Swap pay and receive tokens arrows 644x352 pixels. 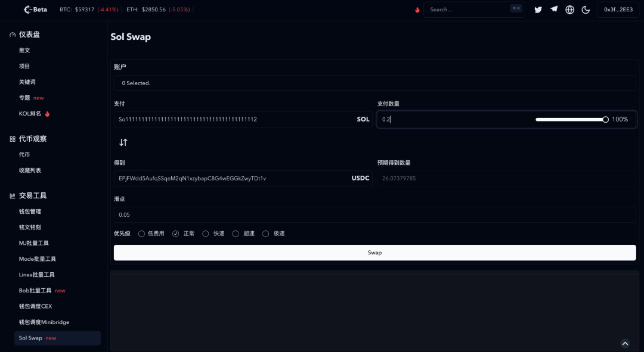[123, 142]
